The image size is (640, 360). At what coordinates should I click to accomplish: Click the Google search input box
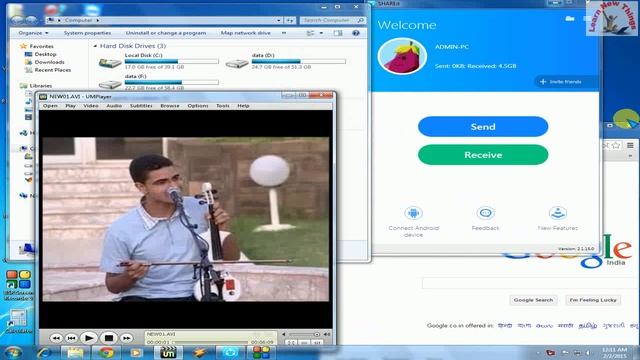[x=529, y=283]
